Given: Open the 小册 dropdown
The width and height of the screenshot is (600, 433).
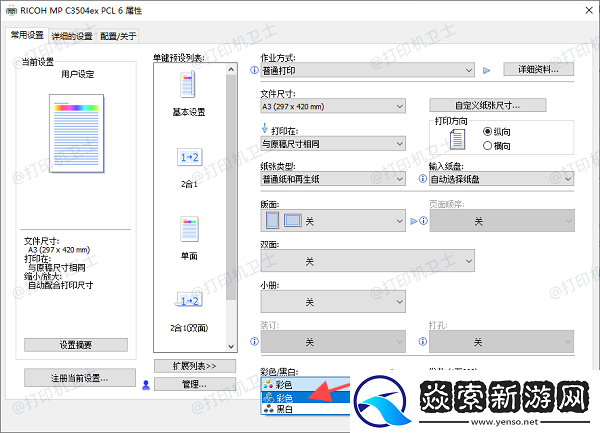Looking at the screenshot, I should tap(333, 301).
